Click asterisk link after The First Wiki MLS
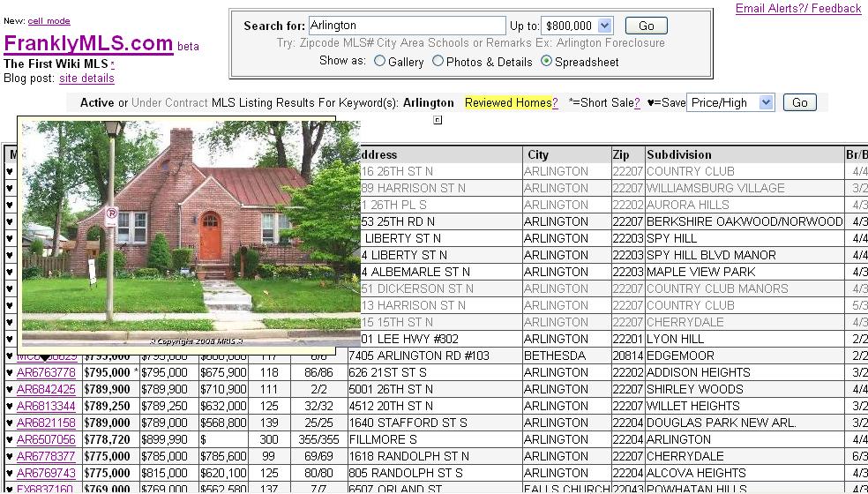Image resolution: width=868 pixels, height=494 pixels. [x=112, y=64]
